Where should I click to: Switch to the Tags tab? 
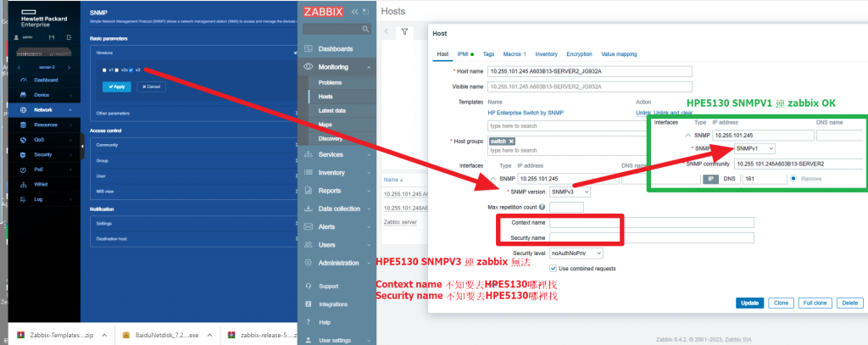click(x=488, y=54)
